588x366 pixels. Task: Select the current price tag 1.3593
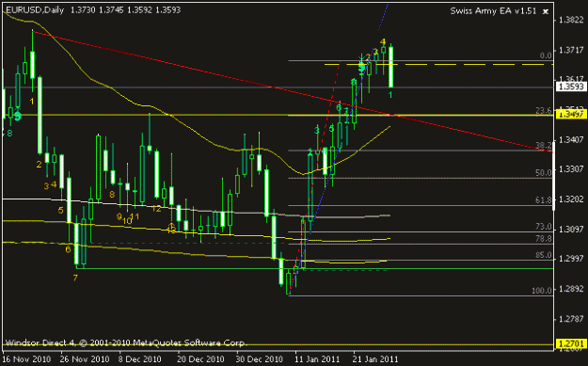(571, 87)
